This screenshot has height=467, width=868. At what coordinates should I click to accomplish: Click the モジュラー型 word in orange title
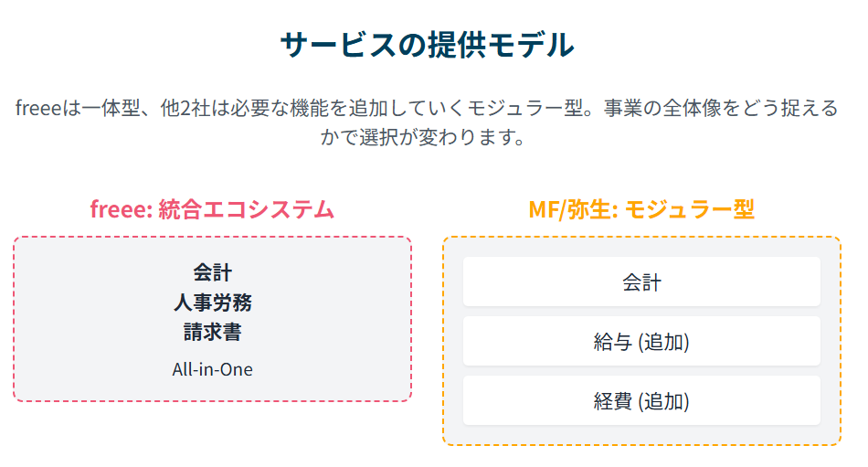(x=690, y=209)
